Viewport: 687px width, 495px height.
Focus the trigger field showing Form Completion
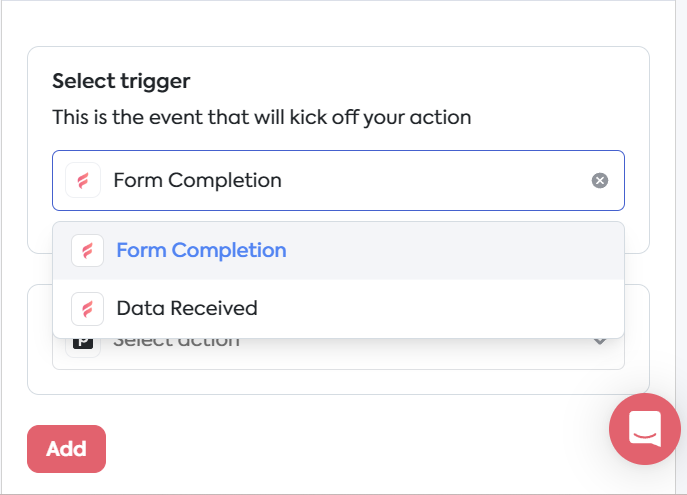pos(338,180)
